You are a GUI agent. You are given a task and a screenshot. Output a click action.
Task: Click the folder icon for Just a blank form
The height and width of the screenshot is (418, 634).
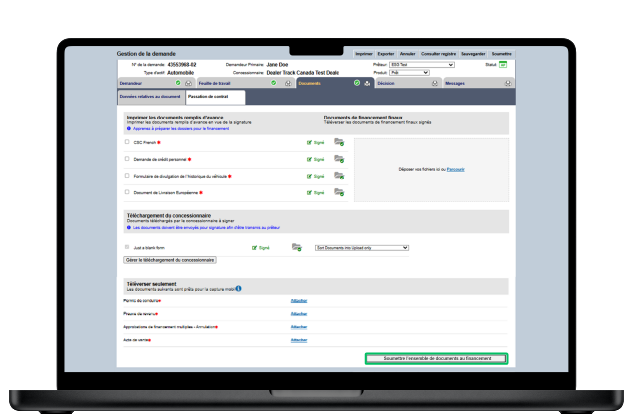tap(297, 246)
